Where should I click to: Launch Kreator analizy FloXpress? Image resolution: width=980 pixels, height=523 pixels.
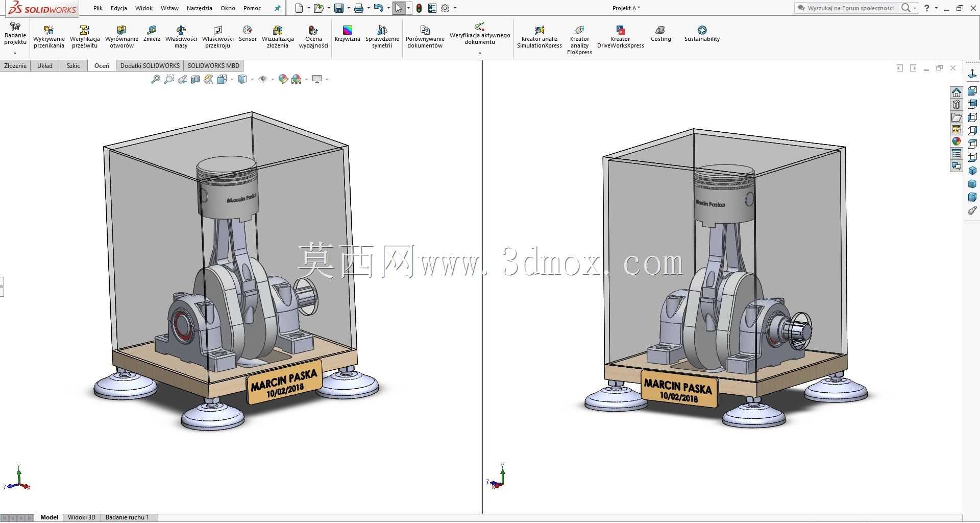(579, 40)
